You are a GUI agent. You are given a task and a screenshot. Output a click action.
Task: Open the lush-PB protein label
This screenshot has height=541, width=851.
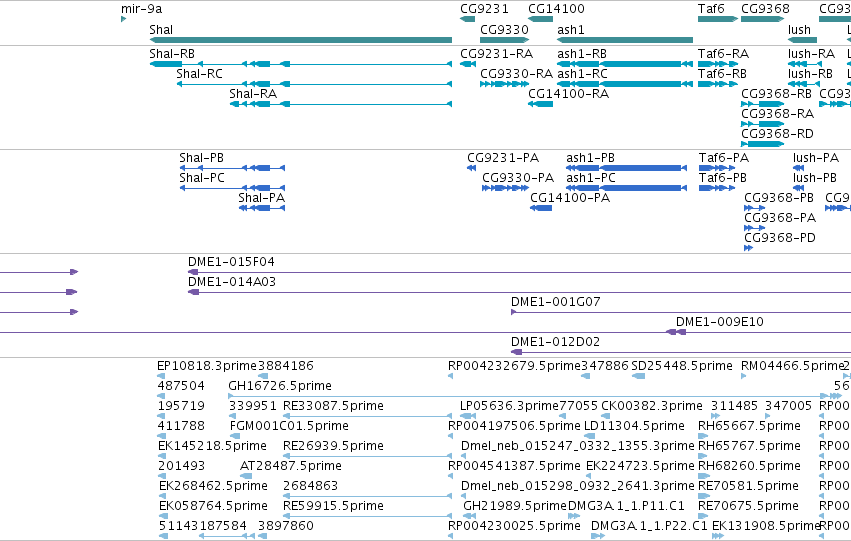coord(815,178)
